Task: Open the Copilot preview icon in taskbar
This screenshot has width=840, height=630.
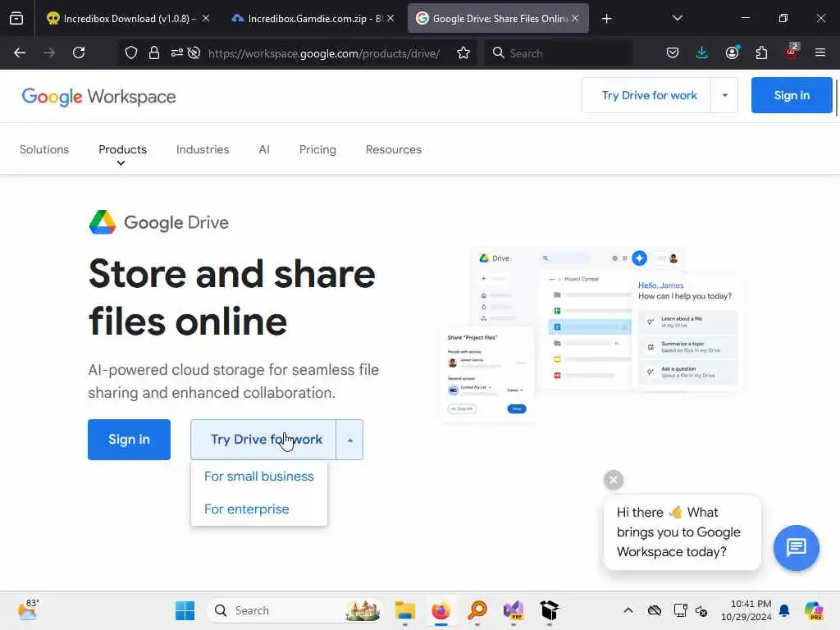Action: 814,610
